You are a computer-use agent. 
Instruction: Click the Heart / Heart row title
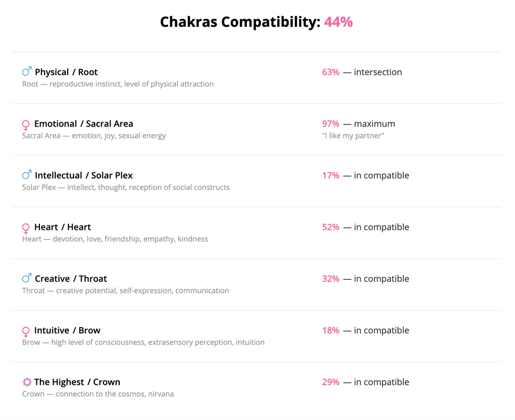63,227
